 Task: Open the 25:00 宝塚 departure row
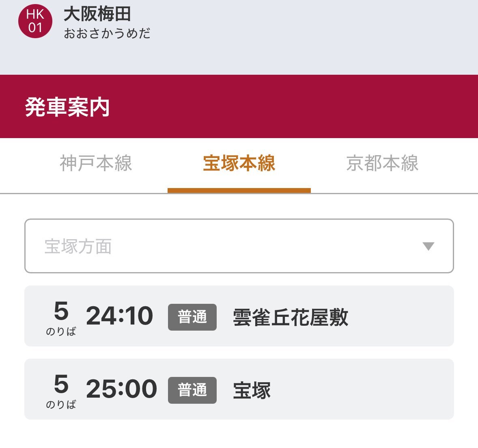(x=239, y=389)
